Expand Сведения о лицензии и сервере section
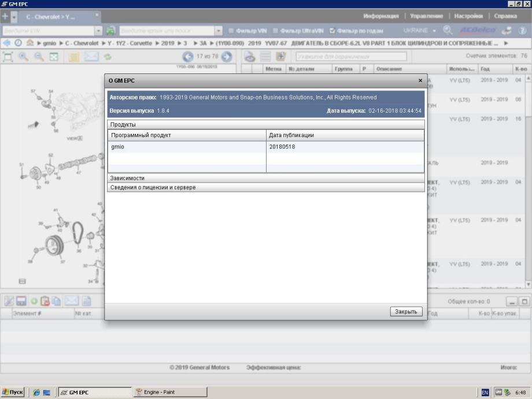The height and width of the screenshot is (399, 532). pyautogui.click(x=266, y=187)
